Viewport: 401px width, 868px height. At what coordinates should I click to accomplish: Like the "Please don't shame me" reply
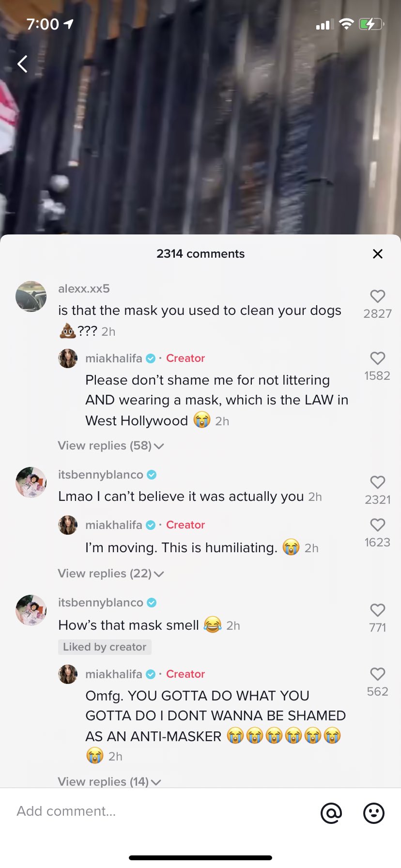coord(378,358)
